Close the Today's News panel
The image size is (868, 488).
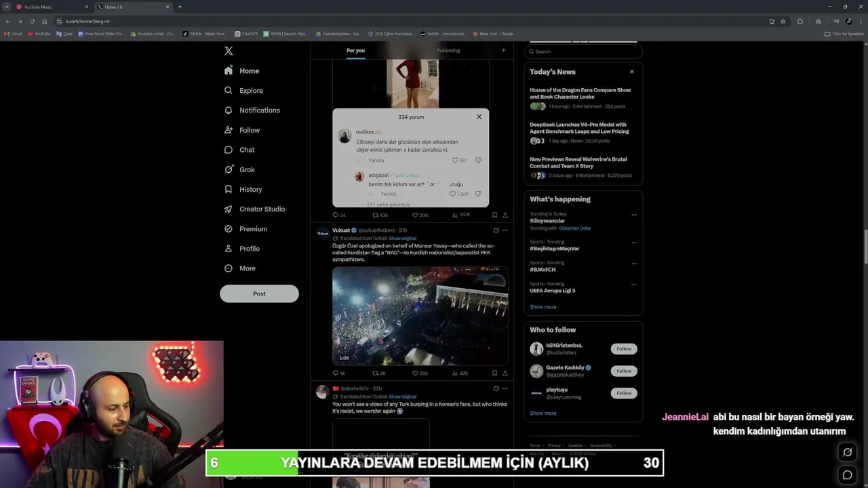[x=632, y=72]
